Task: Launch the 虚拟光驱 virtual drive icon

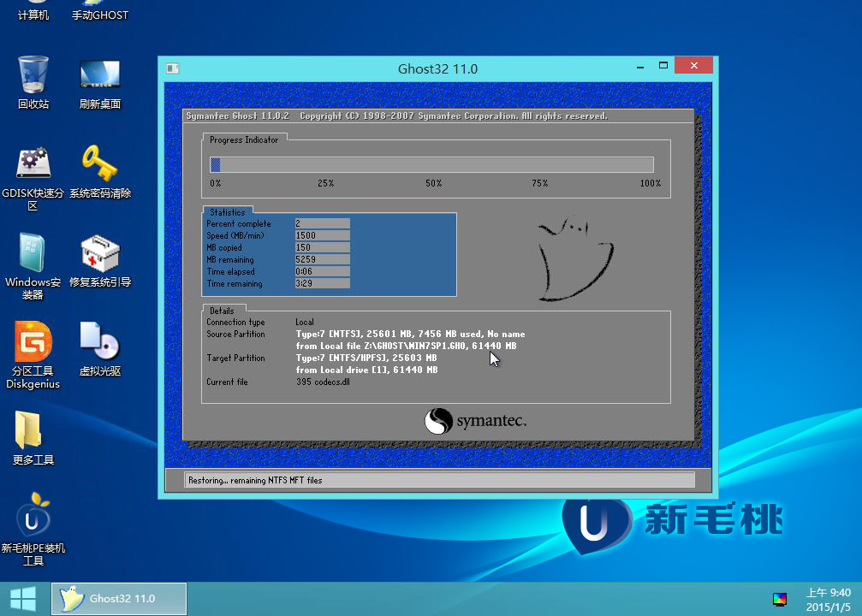Action: [100, 349]
